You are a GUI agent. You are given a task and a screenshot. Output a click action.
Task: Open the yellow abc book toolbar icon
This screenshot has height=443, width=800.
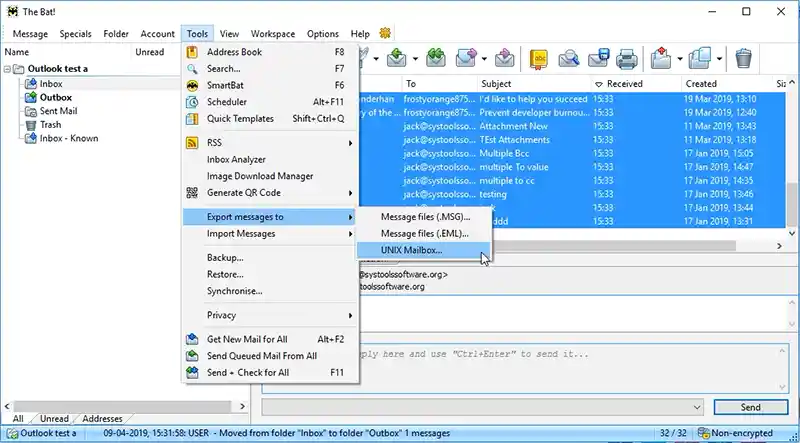[538, 59]
